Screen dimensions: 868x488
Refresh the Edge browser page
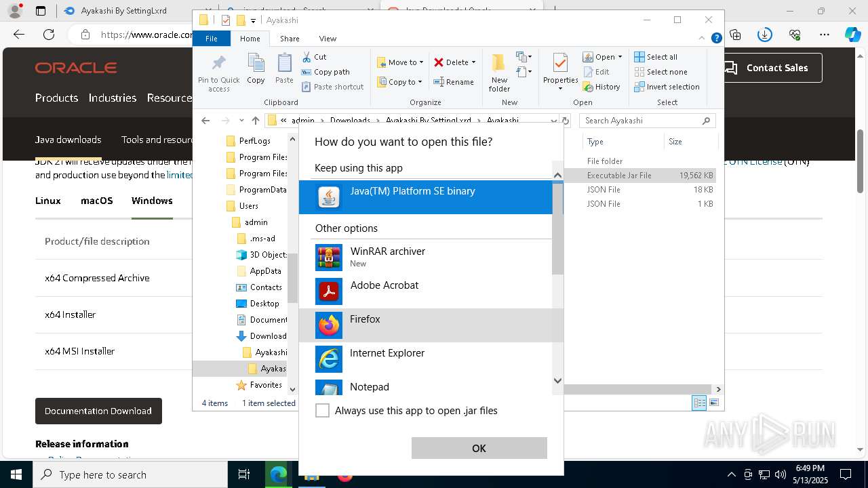[x=49, y=35]
